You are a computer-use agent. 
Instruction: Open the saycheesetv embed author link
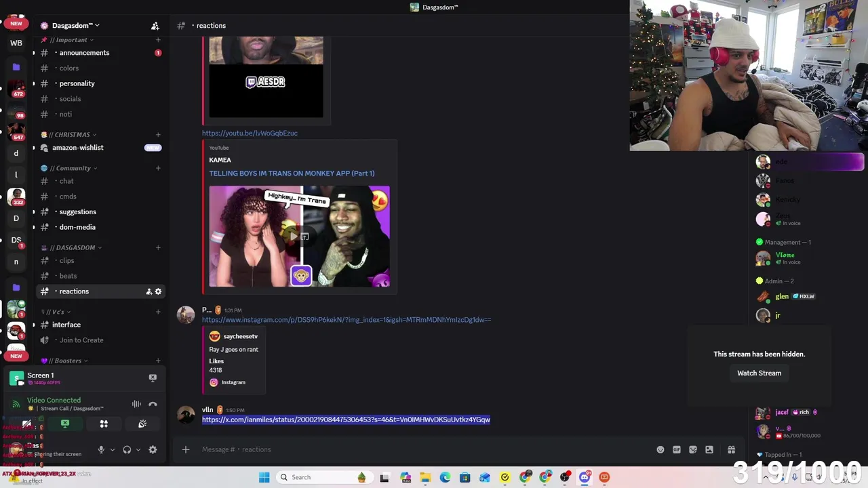pyautogui.click(x=240, y=336)
